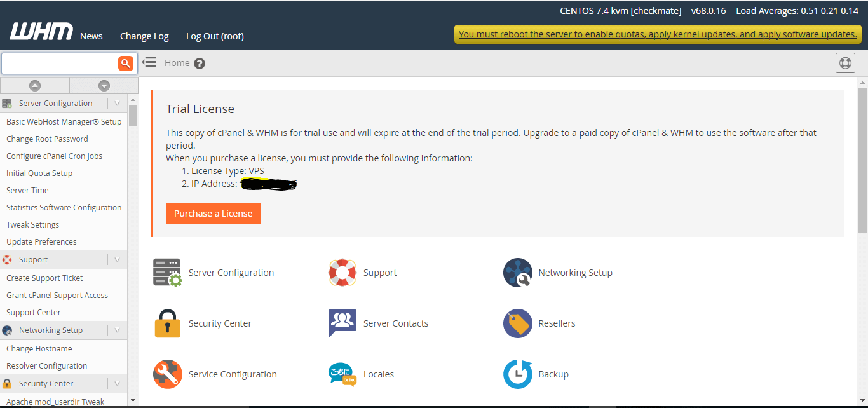Click the Resellers label in main panel

point(557,323)
